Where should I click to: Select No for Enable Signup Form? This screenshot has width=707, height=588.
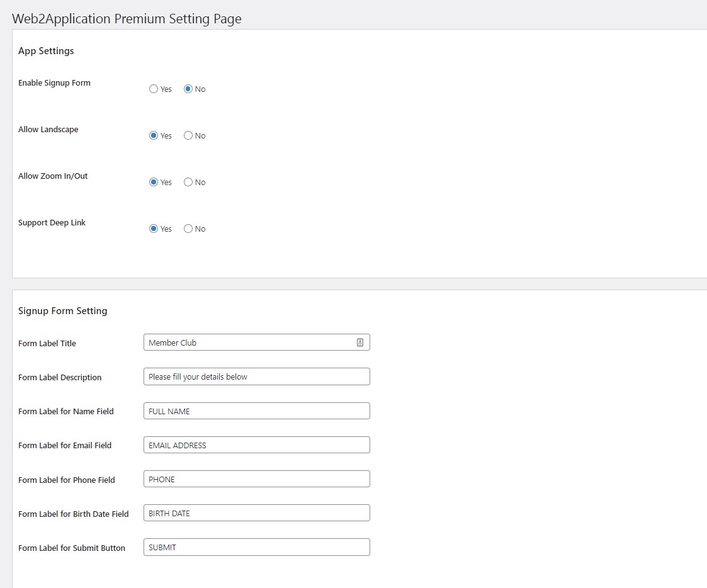click(x=188, y=89)
